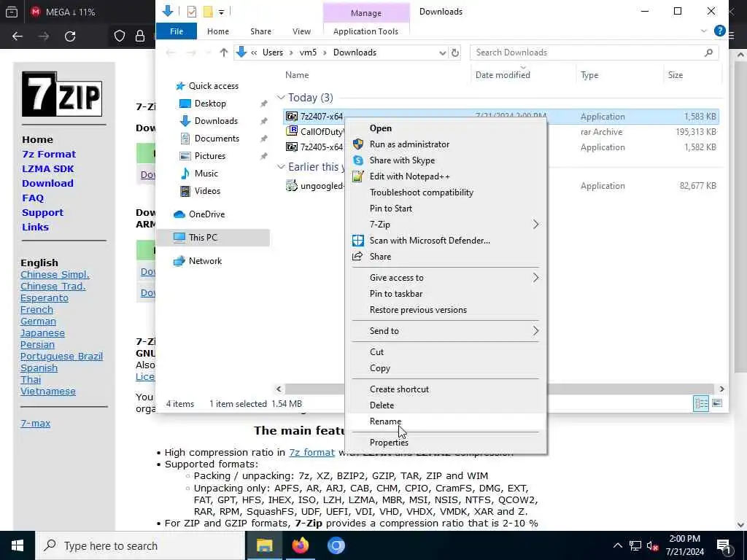Click the 7-Zip logo image
Screen dimensions: 747x560
coord(62,94)
